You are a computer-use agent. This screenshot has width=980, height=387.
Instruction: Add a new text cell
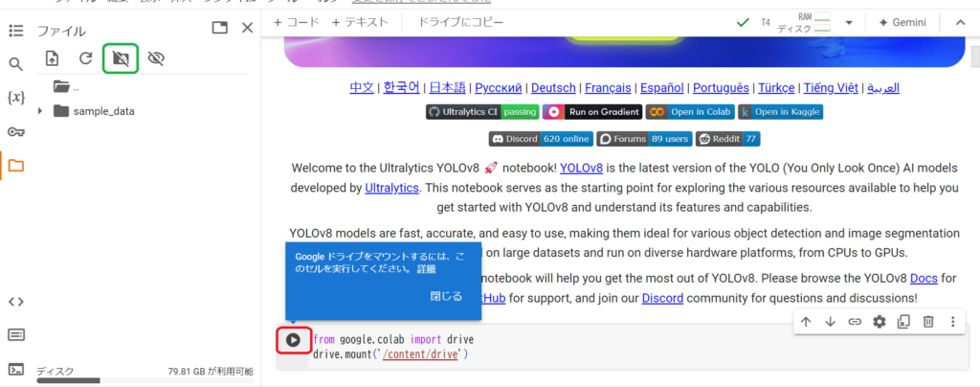360,22
